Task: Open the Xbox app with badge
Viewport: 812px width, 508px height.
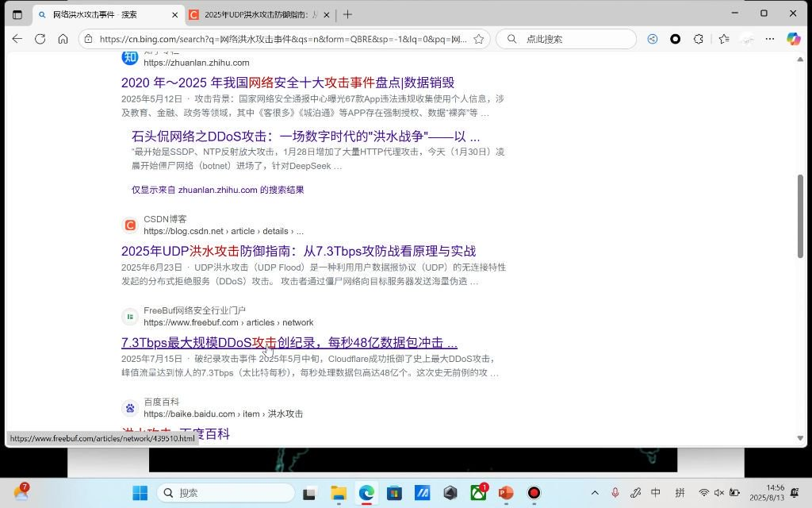Action: click(x=478, y=493)
